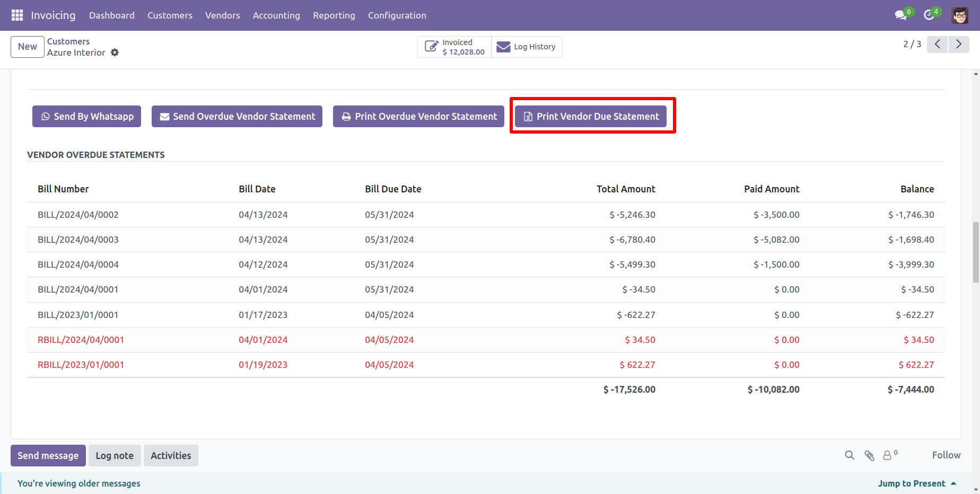Viewport: 980px width, 494px height.
Task: Select row BILL/2024/04/0004
Action: 486,264
